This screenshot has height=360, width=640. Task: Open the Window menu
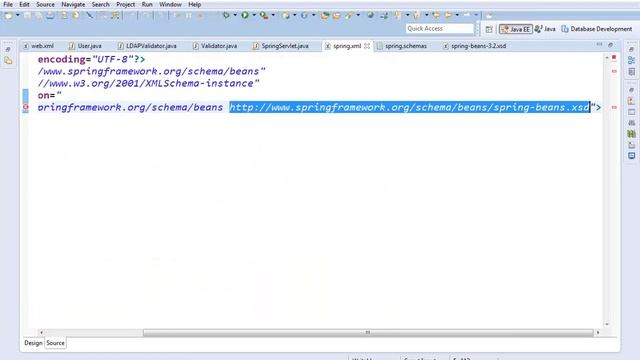(x=170, y=4)
